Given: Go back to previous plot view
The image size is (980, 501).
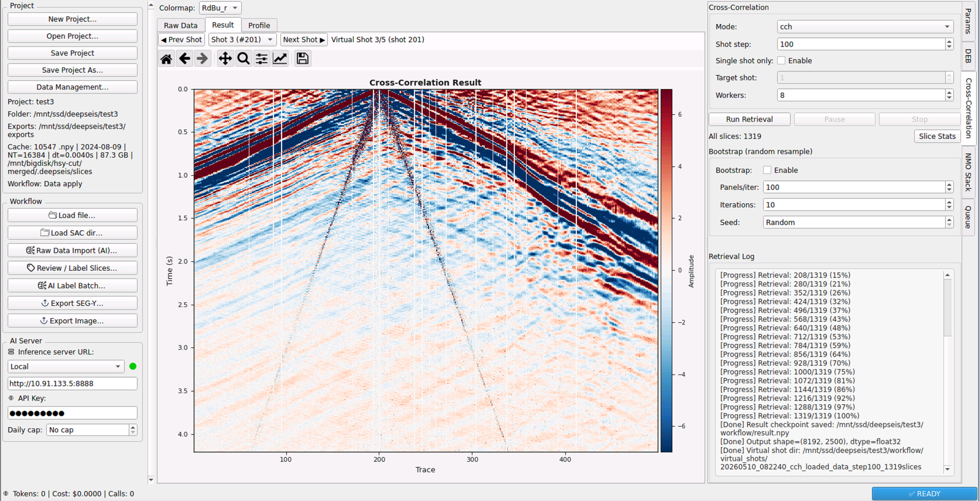Looking at the screenshot, I should point(184,59).
